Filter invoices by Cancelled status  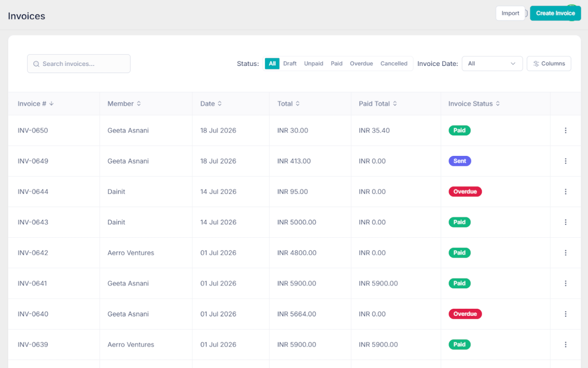coord(394,63)
